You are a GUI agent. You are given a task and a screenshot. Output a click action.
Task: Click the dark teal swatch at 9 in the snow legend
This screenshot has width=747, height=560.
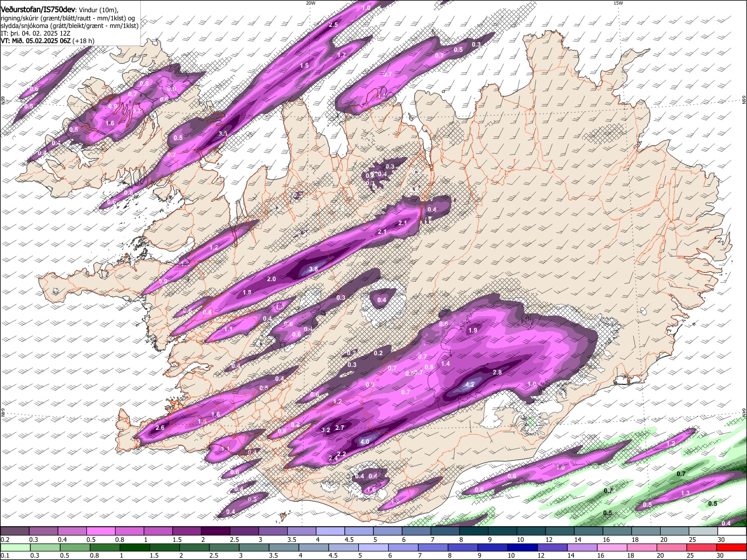(502, 531)
